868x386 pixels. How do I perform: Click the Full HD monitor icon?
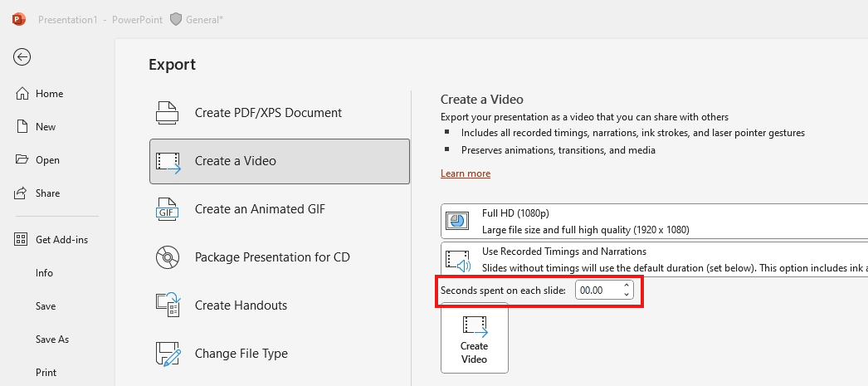click(x=457, y=221)
